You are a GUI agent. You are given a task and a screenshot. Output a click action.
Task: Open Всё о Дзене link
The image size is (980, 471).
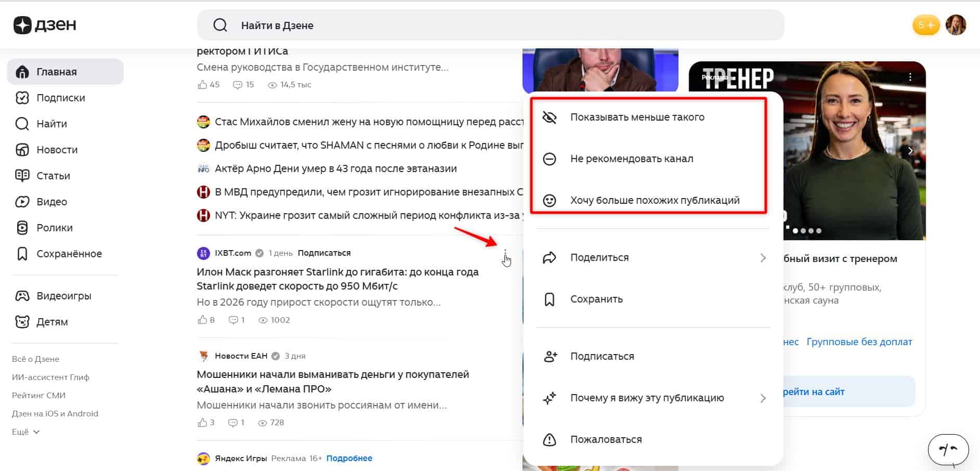coord(35,359)
